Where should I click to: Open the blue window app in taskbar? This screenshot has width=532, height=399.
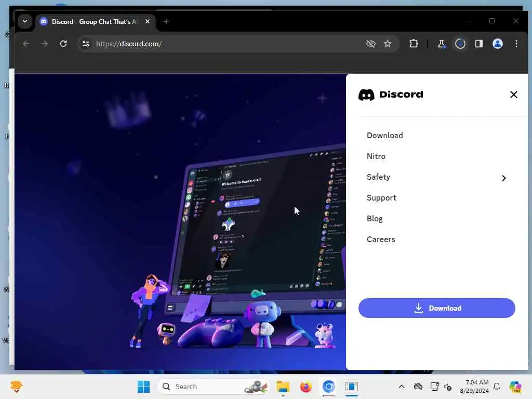pyautogui.click(x=352, y=387)
